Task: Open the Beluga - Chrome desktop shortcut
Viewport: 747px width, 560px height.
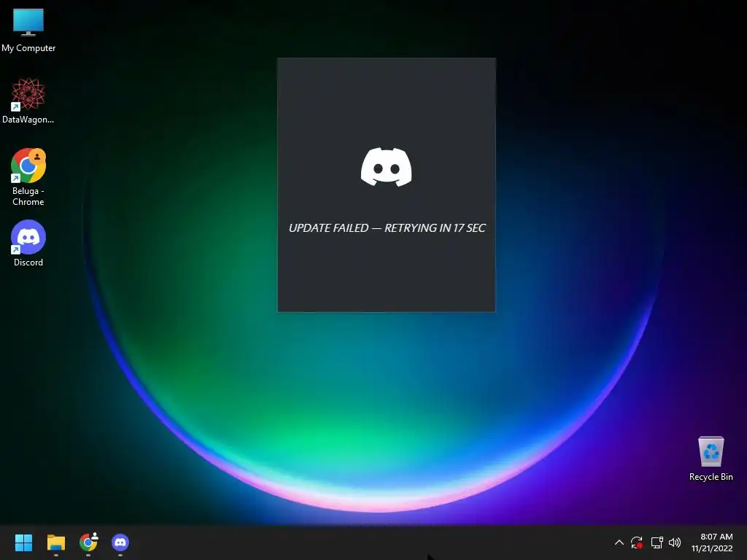Action: 28,176
